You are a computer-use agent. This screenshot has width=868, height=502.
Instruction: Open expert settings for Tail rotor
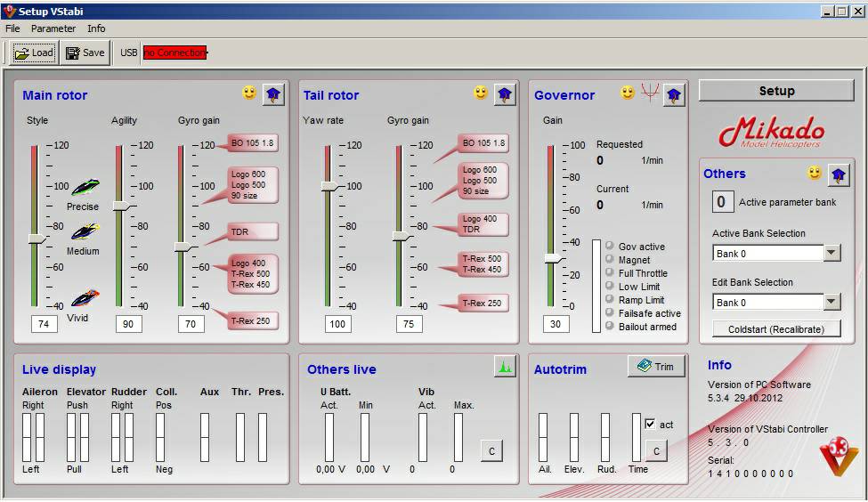(504, 94)
